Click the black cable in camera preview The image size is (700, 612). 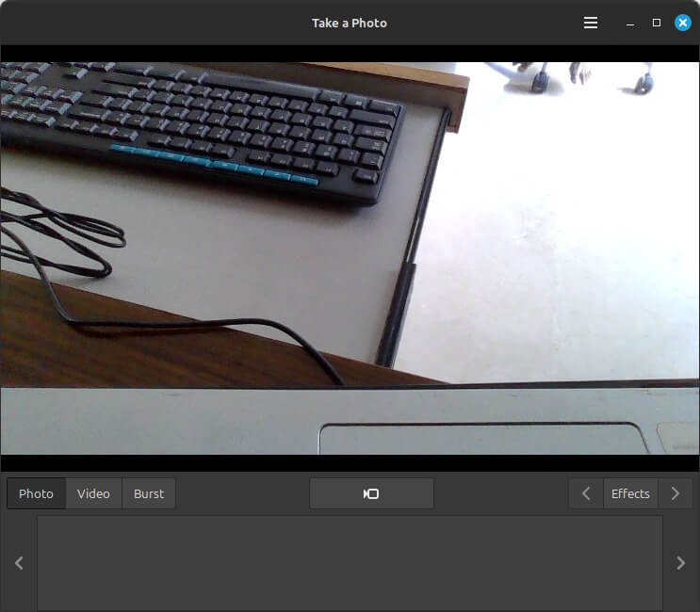click(141, 326)
